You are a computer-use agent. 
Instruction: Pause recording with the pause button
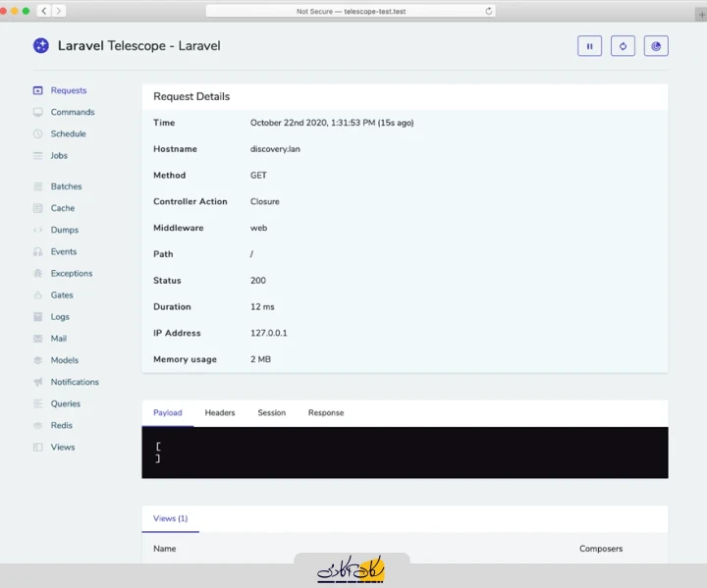(x=589, y=46)
